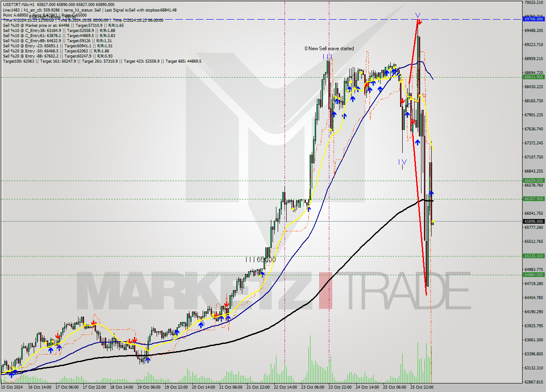
Task: Click the 'Target100: 62063' targets line
Action: [102, 61]
